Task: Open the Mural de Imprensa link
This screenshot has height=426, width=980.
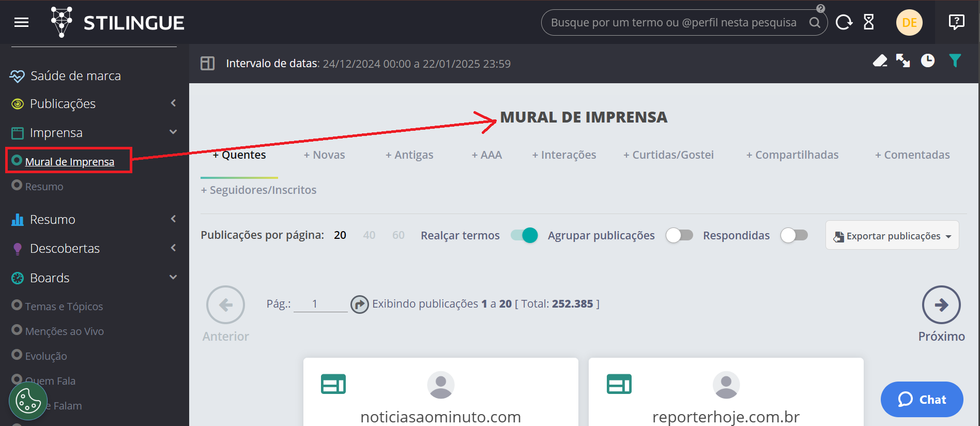Action: pyautogui.click(x=70, y=162)
